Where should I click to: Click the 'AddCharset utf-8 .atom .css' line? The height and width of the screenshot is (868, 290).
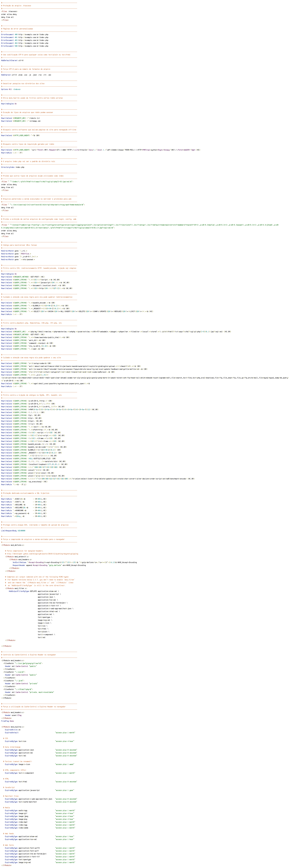pyautogui.click(x=26, y=75)
